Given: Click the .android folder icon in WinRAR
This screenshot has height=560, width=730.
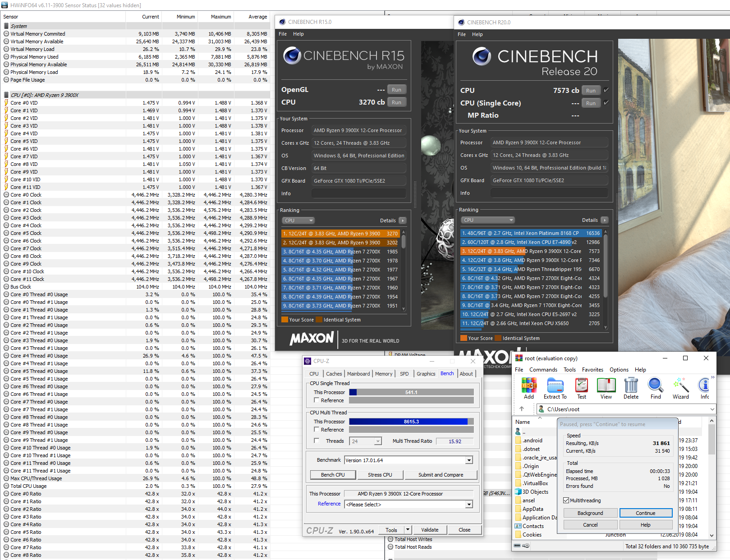Looking at the screenshot, I should coord(518,441).
